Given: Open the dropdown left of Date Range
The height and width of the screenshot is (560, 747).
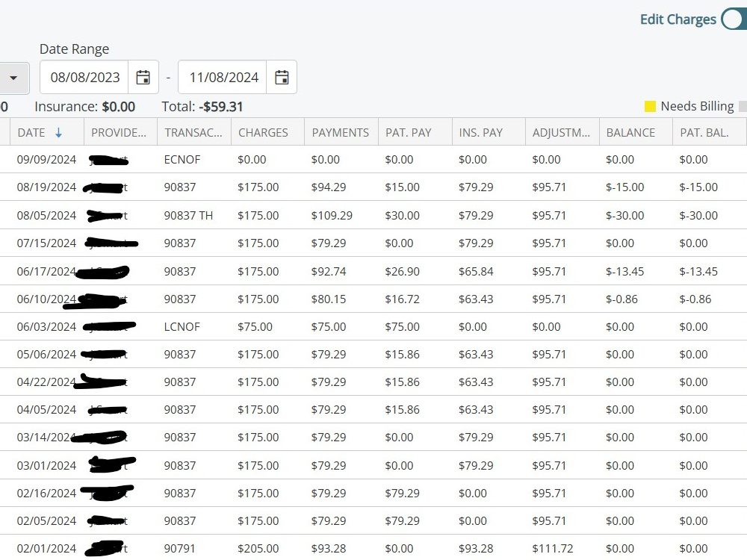Looking at the screenshot, I should pos(13,78).
